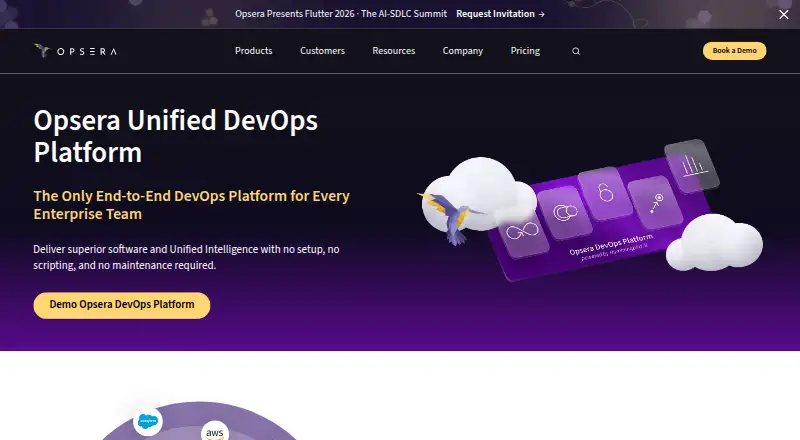
Task: Click the 'Deliver superior software' description paragraph
Action: (186, 257)
